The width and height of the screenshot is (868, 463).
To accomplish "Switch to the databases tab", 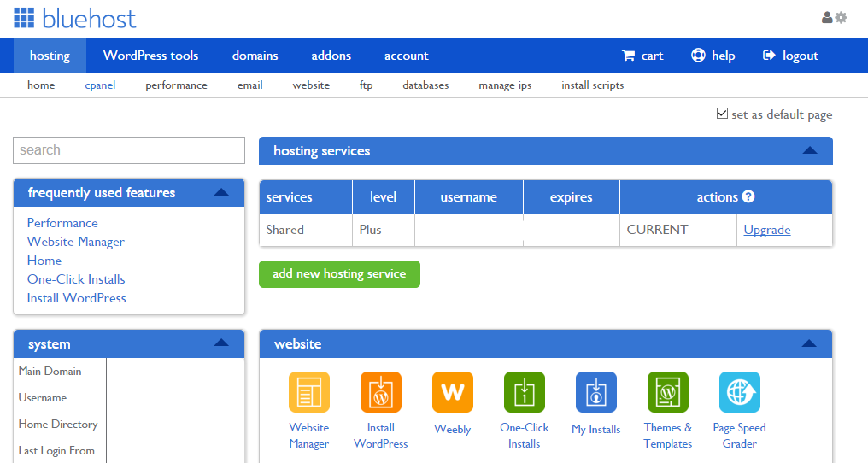I will (x=425, y=85).
